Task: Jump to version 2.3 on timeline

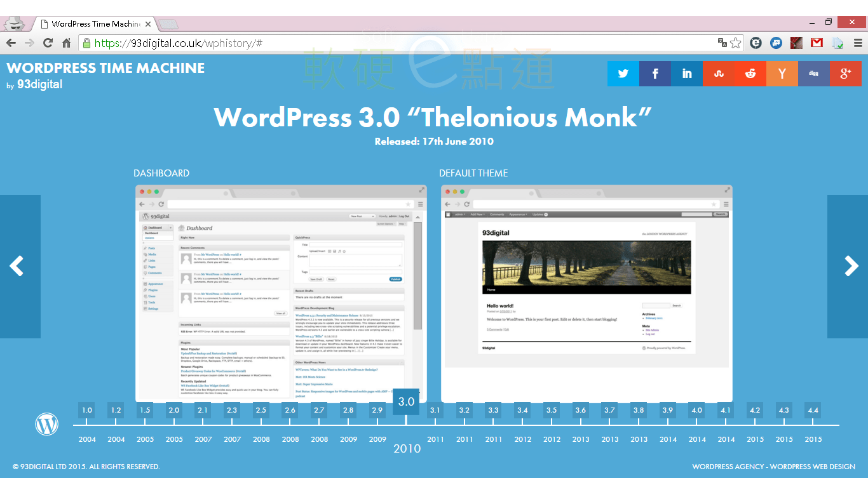Action: 232,410
